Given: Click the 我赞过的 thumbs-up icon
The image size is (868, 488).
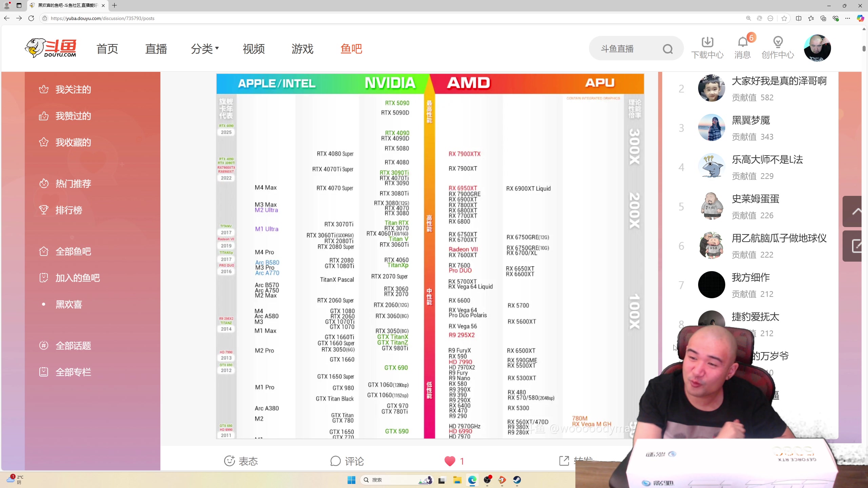Looking at the screenshot, I should [44, 116].
